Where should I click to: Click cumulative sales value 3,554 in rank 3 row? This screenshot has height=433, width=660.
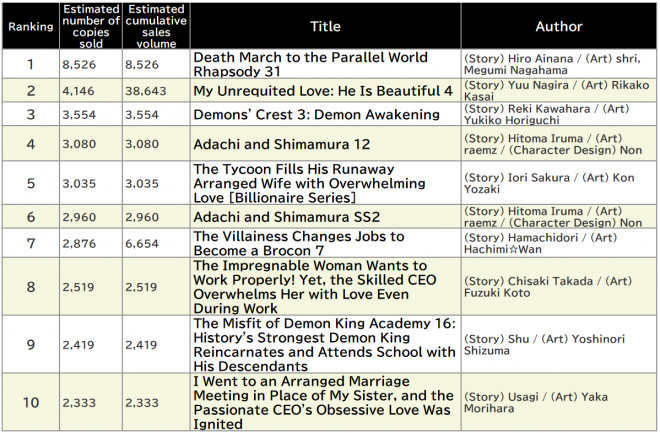click(x=142, y=114)
